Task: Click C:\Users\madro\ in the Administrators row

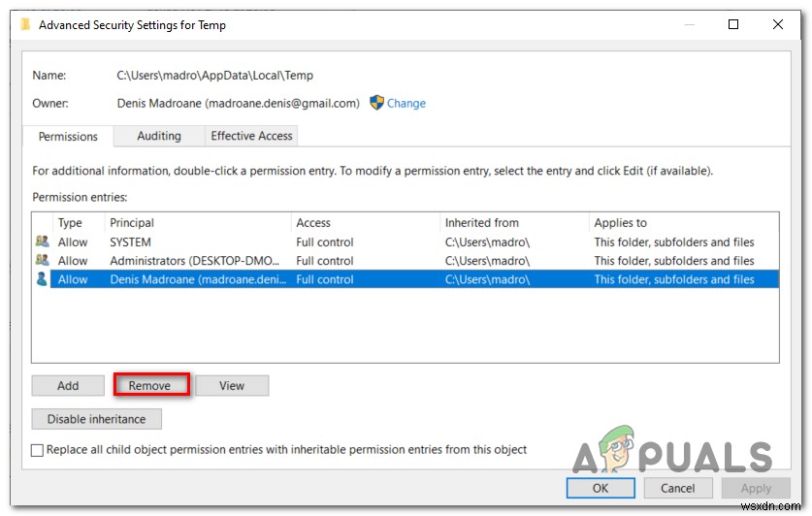Action: 487,261
